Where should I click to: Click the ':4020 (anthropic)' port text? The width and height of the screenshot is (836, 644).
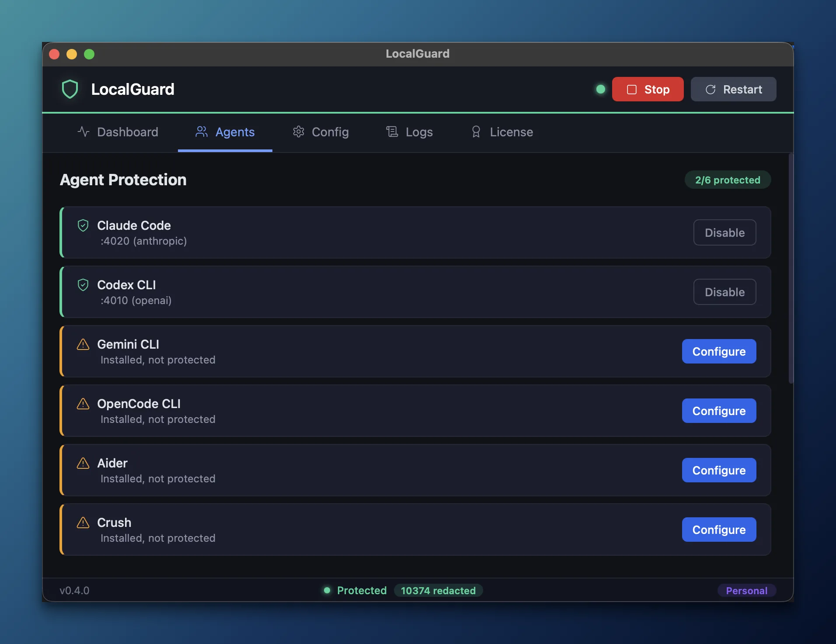click(144, 241)
